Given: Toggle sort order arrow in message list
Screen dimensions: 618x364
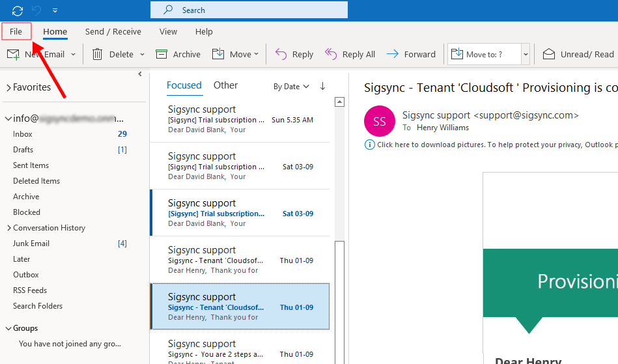Looking at the screenshot, I should pyautogui.click(x=322, y=86).
